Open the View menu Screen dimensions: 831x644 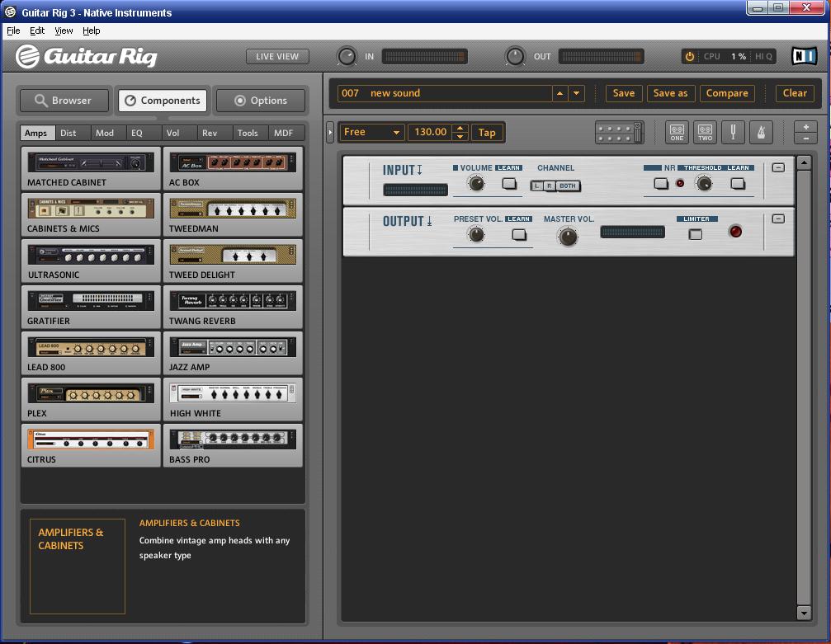click(64, 31)
